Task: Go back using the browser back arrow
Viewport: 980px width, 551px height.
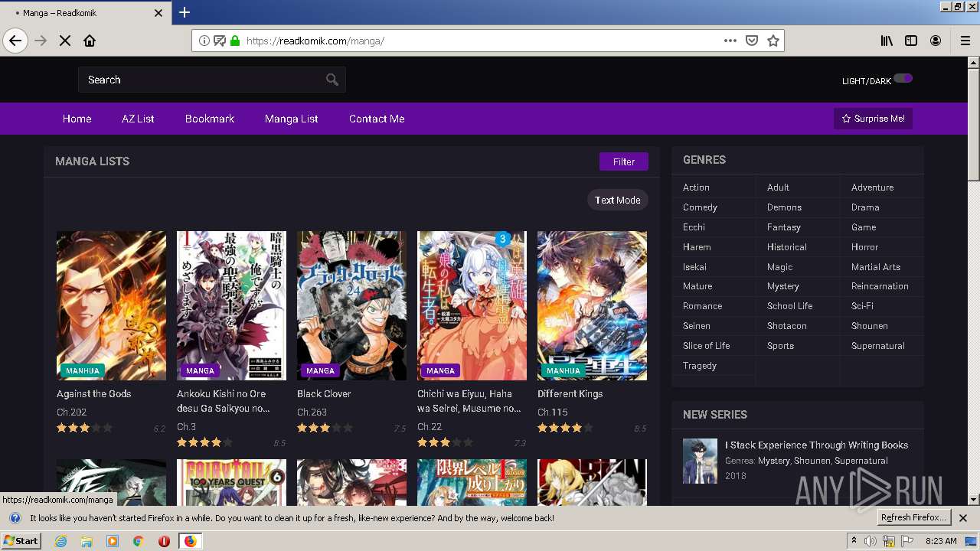Action: tap(15, 41)
